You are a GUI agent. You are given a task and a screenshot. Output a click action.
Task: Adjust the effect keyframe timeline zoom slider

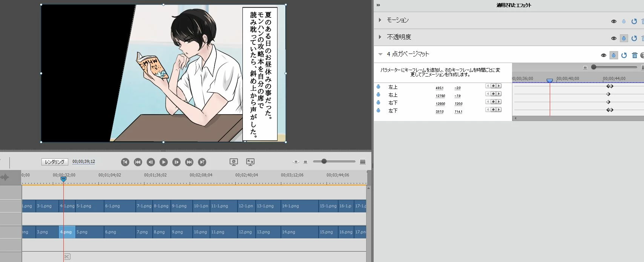tap(594, 67)
